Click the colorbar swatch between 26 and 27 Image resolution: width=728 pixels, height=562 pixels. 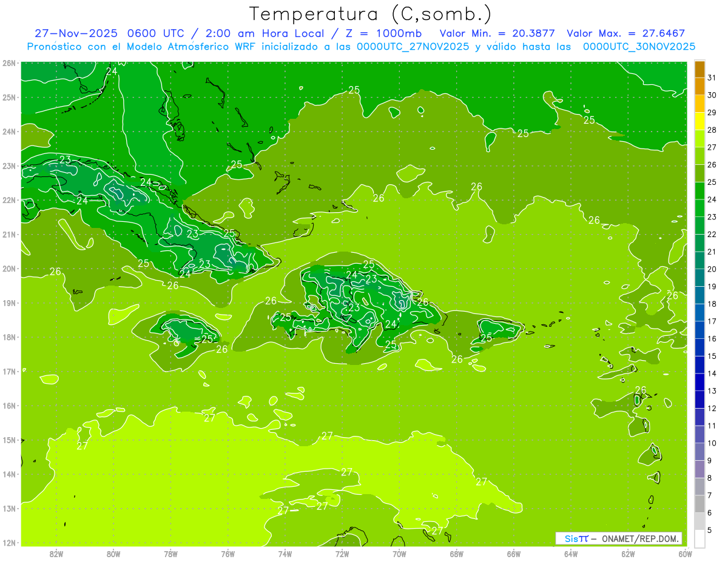coord(699,156)
